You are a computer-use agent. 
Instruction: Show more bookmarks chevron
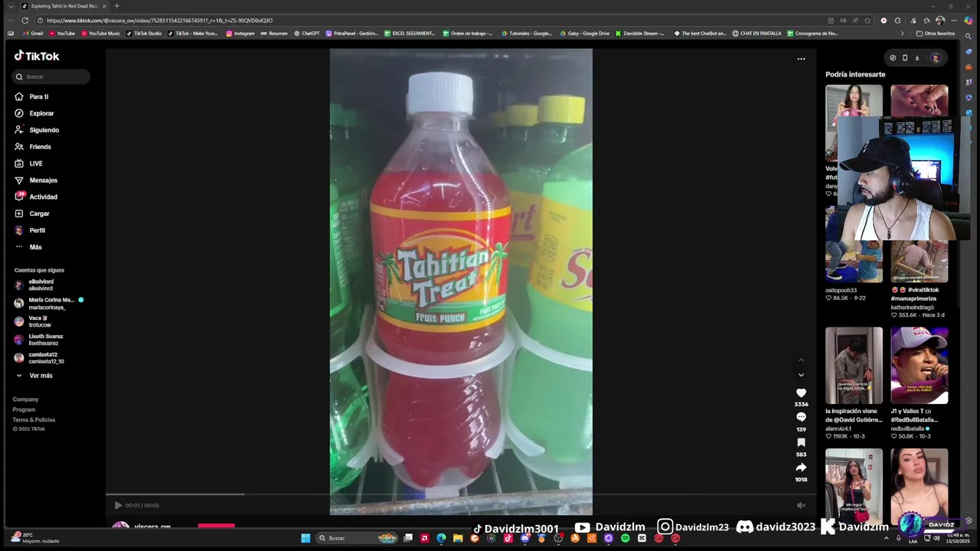point(902,34)
